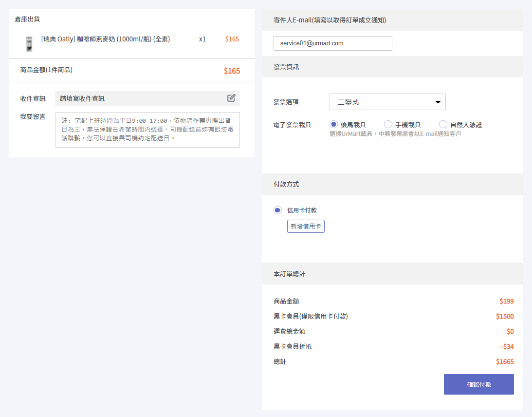Click the $0 運費總金額 value

pyautogui.click(x=510, y=331)
